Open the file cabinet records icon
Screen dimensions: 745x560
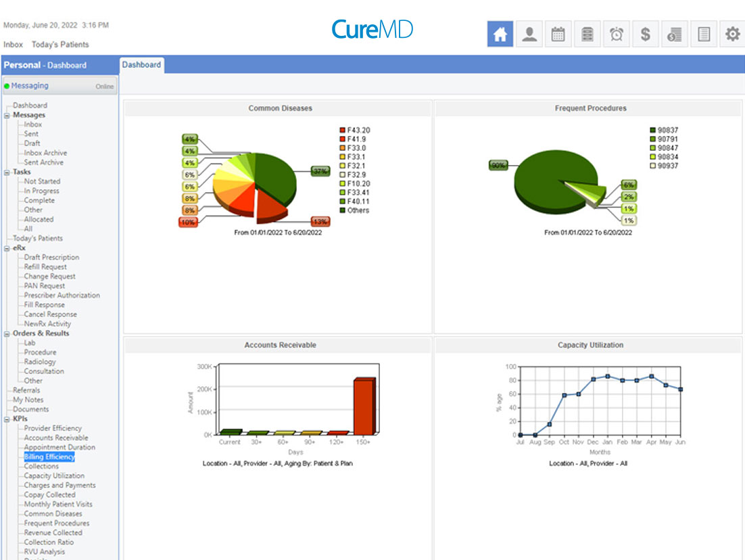(x=587, y=34)
